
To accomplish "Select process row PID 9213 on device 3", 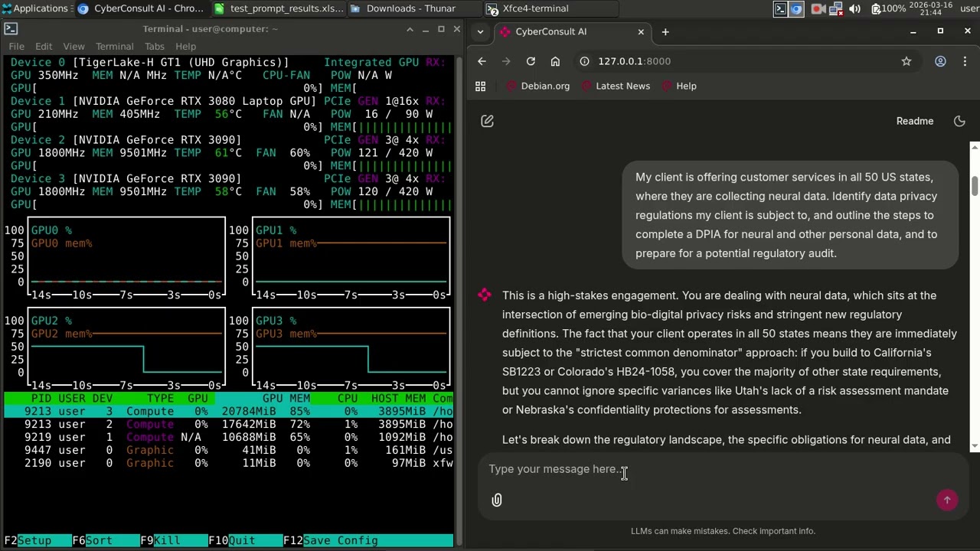I will coord(229,411).
